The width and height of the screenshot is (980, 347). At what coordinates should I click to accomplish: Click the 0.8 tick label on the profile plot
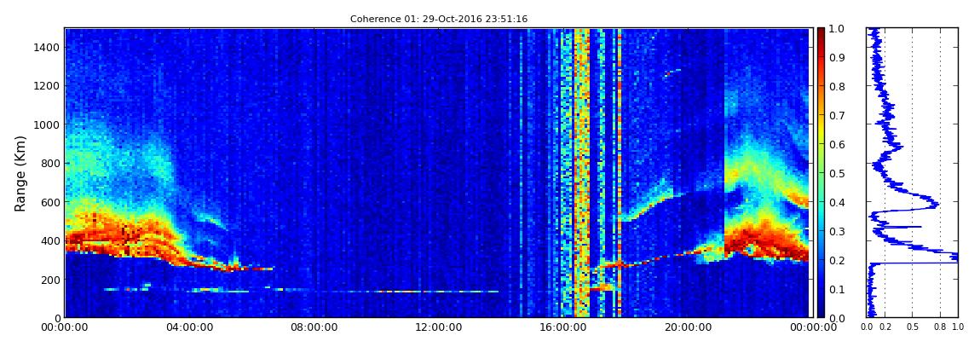pos(941,327)
